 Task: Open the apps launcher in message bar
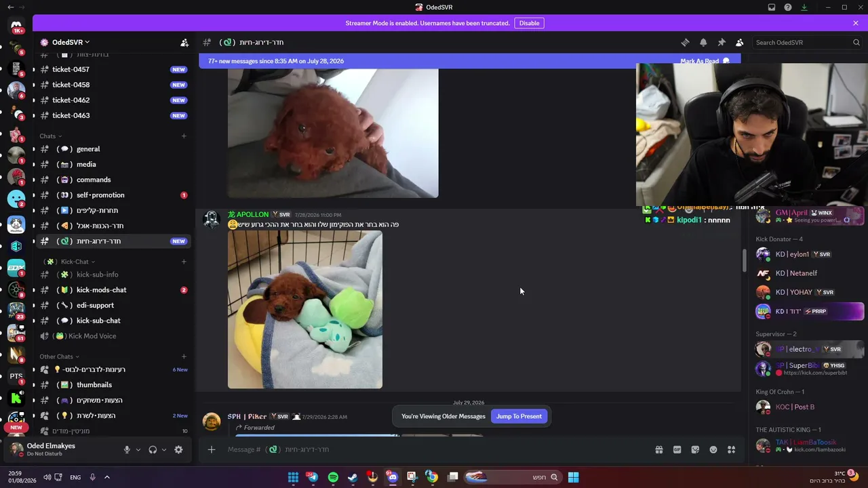[731, 449]
